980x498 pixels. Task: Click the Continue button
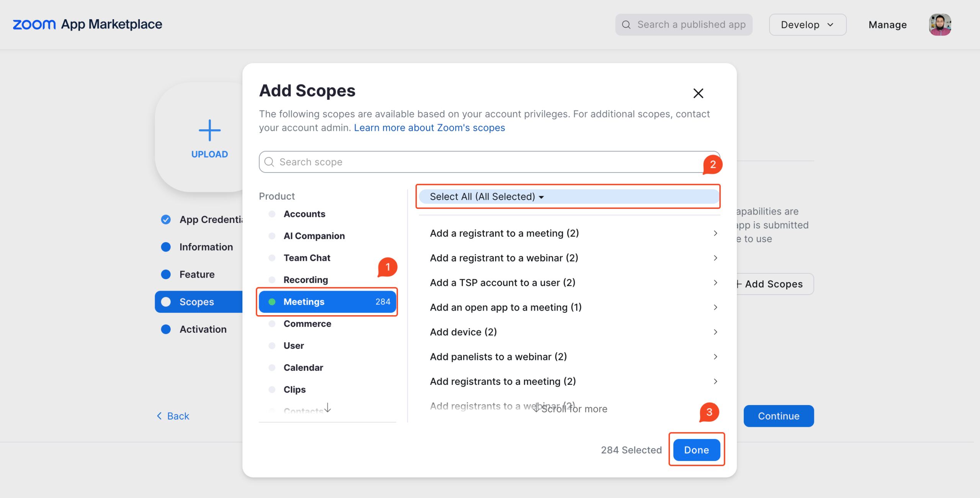[x=779, y=416]
